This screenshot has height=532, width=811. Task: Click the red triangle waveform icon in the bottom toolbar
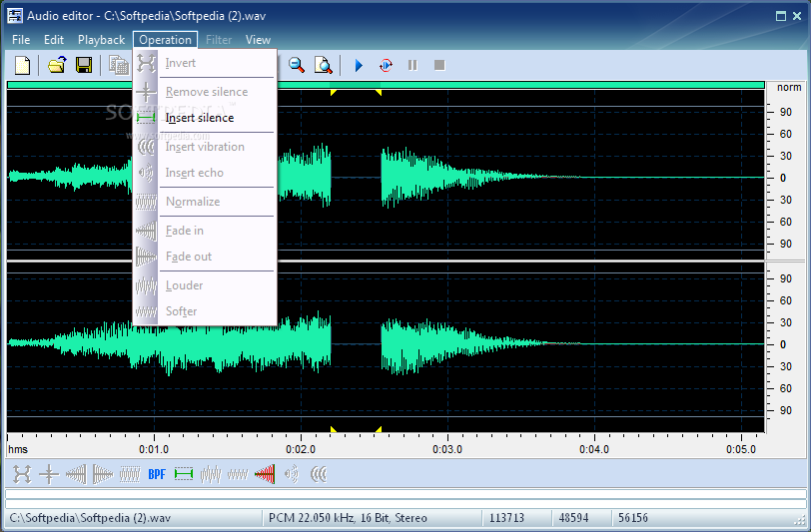(x=265, y=474)
